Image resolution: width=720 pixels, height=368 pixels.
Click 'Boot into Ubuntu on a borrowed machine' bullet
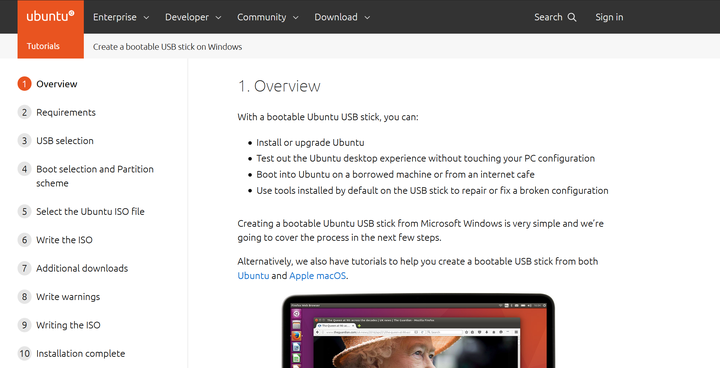click(395, 175)
